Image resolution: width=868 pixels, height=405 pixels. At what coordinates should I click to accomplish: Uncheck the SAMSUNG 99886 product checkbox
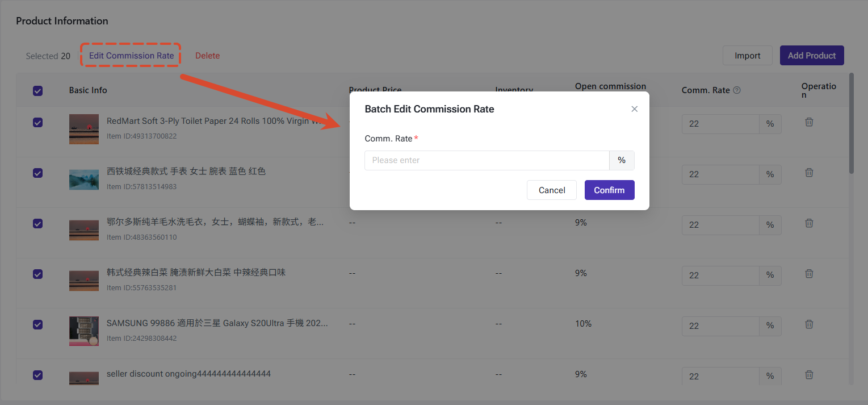point(37,324)
